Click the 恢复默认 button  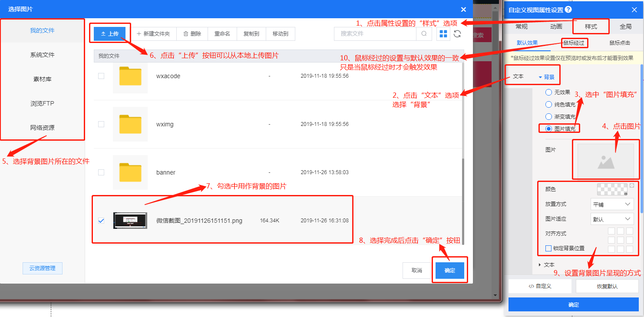coord(607,286)
